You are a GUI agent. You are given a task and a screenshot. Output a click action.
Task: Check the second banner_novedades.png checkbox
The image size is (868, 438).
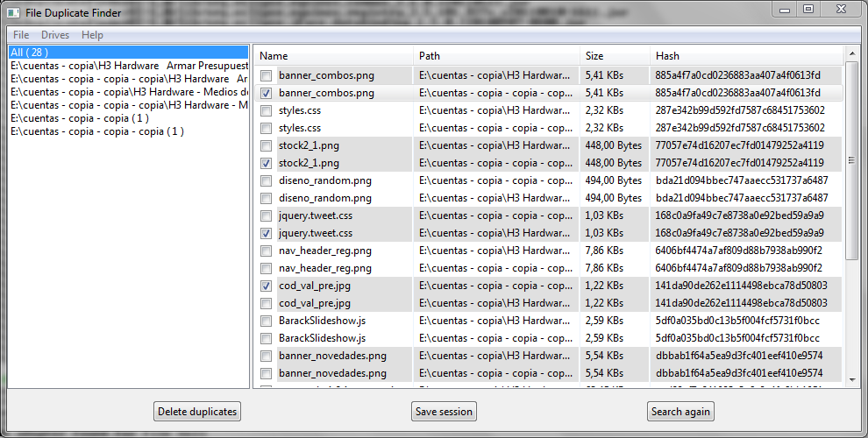267,373
